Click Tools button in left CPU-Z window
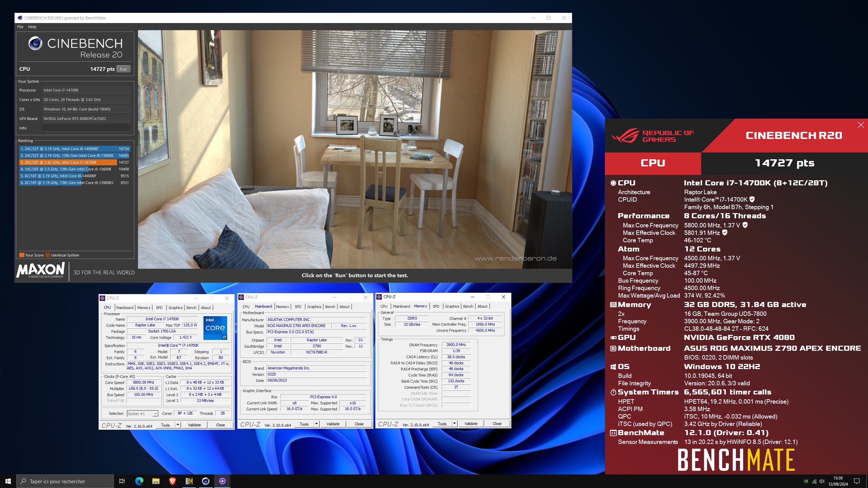868x488 pixels. pyautogui.click(x=165, y=425)
